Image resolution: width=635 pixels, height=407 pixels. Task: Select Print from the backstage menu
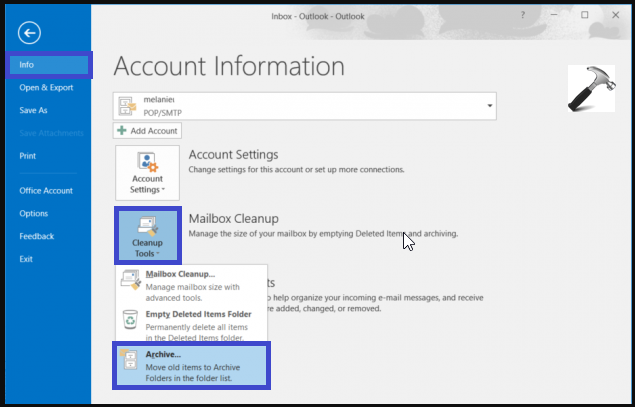click(x=28, y=156)
